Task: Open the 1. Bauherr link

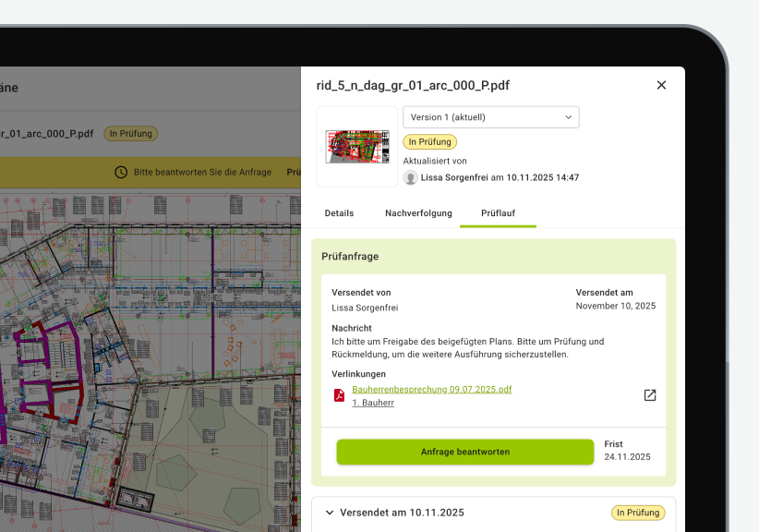Action: pyautogui.click(x=373, y=403)
